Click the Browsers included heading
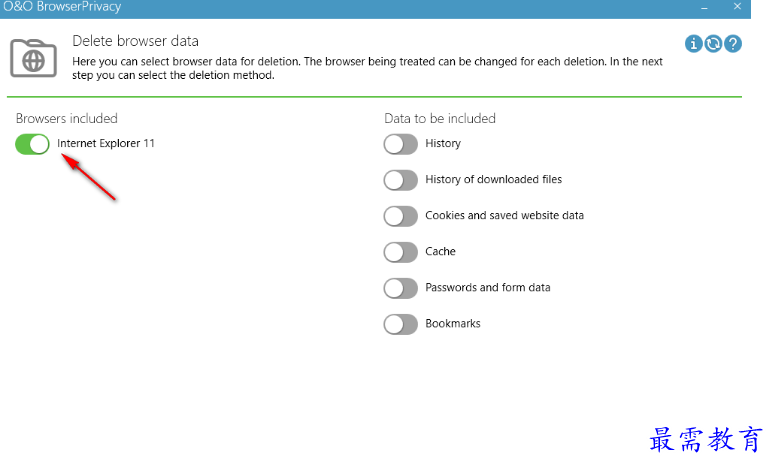The width and height of the screenshot is (771, 471). click(66, 118)
